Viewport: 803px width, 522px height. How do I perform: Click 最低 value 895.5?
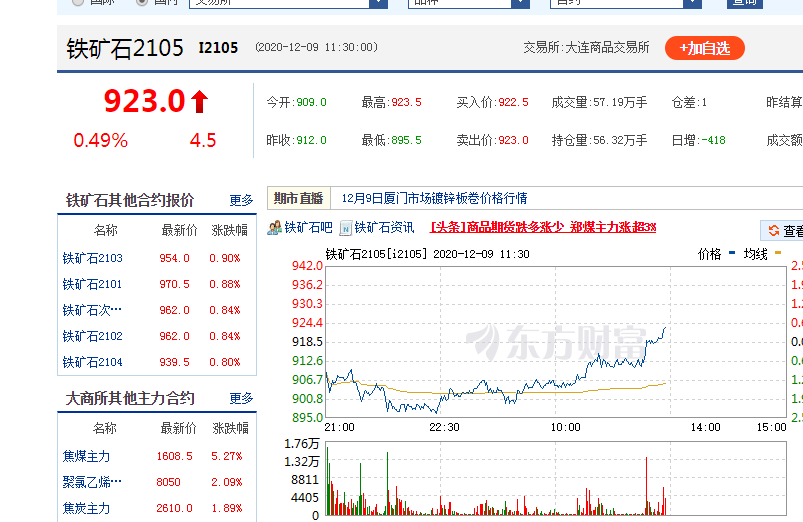407,140
